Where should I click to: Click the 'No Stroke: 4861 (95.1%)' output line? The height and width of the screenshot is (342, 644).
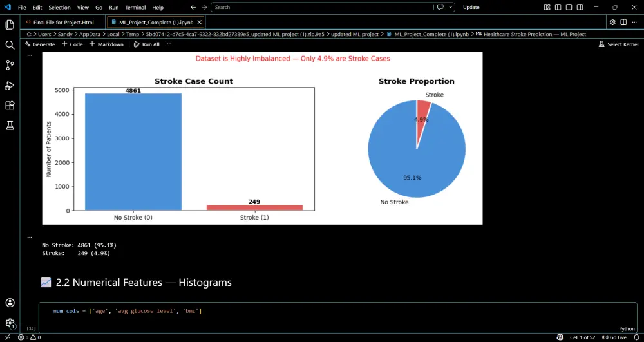(x=79, y=245)
